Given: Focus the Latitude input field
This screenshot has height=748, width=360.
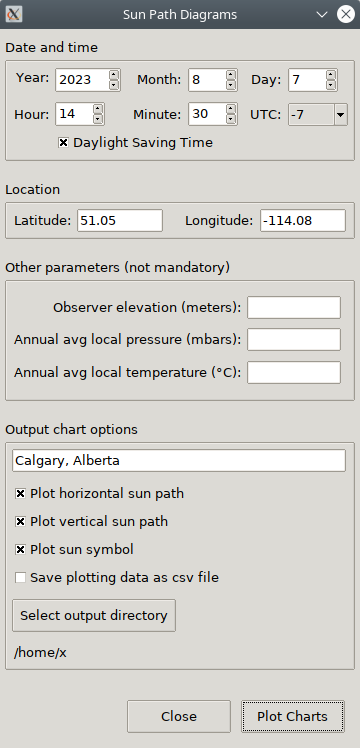Looking at the screenshot, I should click(120, 220).
